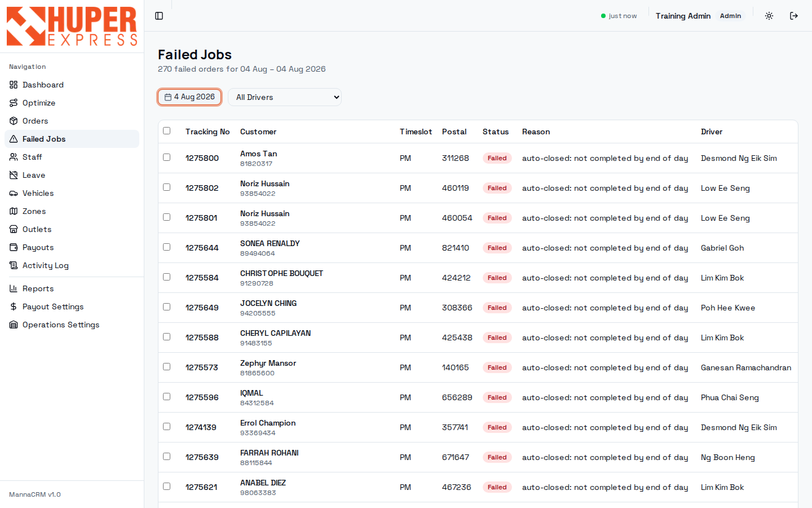Click the Failed badge for order 1275621
Screen dimensions: 812x508
coord(497,487)
